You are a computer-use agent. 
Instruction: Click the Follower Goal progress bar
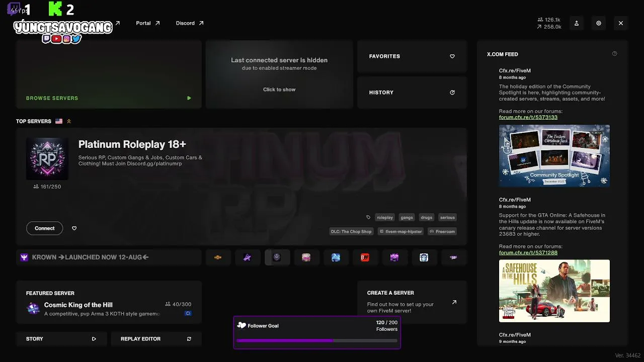pos(317,340)
